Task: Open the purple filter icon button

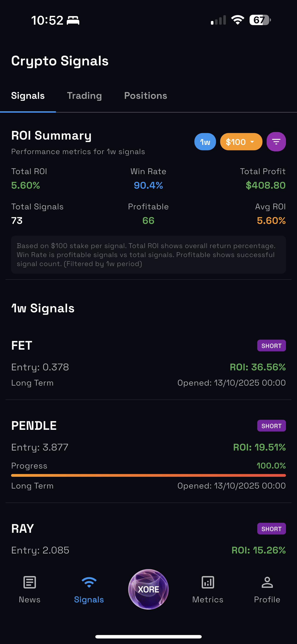Action: (276, 142)
